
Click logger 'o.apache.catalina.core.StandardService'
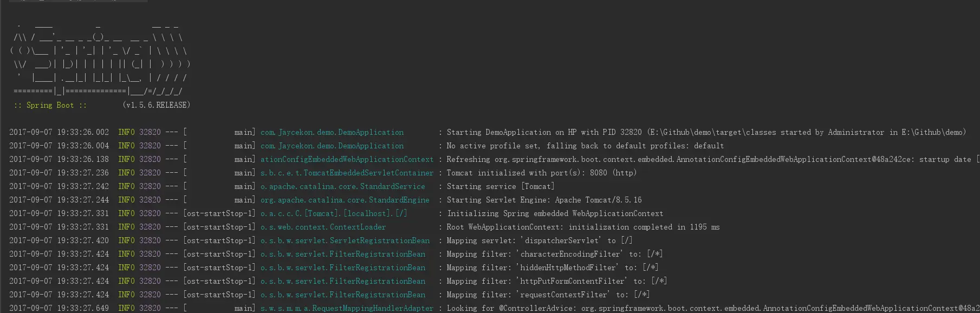(343, 186)
